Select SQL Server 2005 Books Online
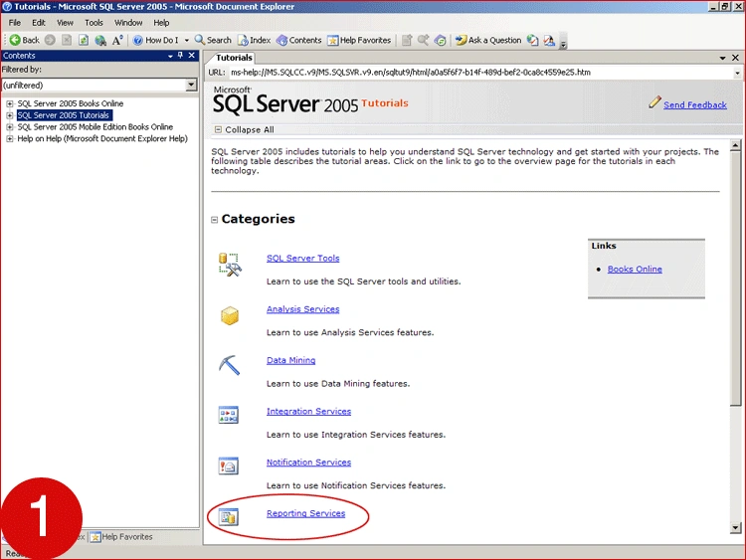This screenshot has width=746, height=560. (71, 103)
